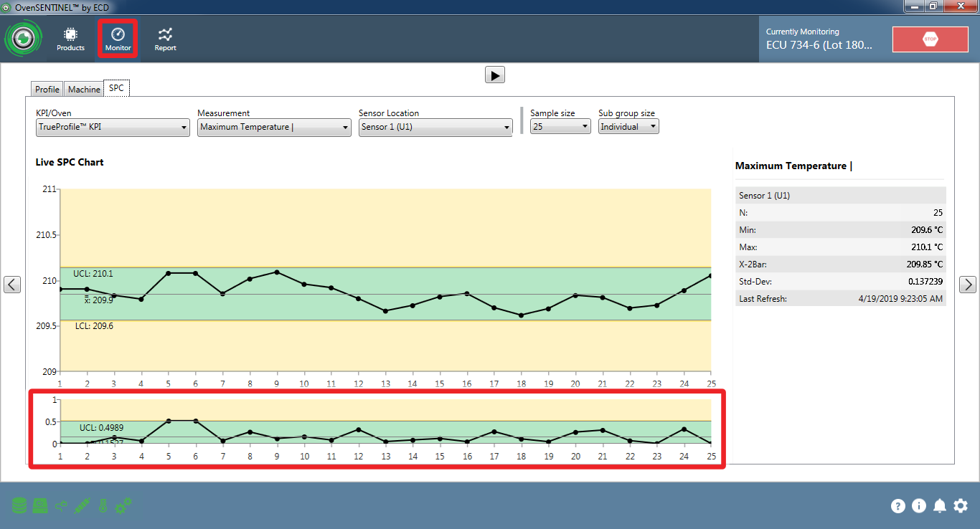
Task: Open the Monitor section
Action: (118, 39)
